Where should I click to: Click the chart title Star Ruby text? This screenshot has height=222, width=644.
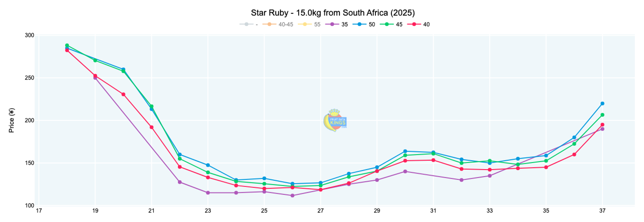(x=332, y=12)
